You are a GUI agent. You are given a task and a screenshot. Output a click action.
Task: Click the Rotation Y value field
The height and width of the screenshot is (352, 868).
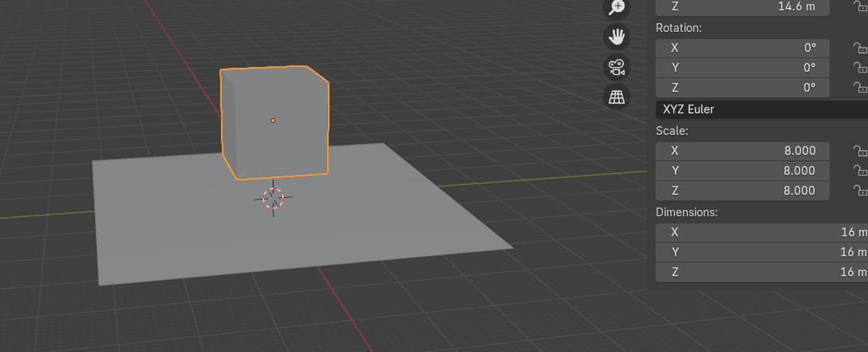point(742,68)
